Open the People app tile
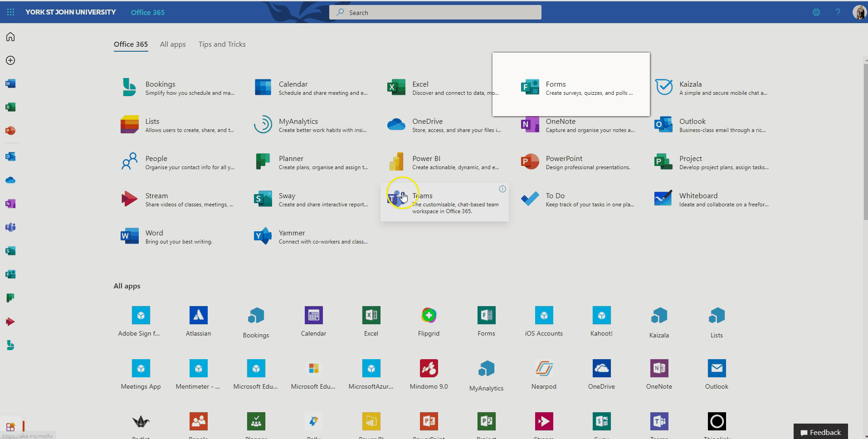This screenshot has width=868, height=439. coord(177,162)
